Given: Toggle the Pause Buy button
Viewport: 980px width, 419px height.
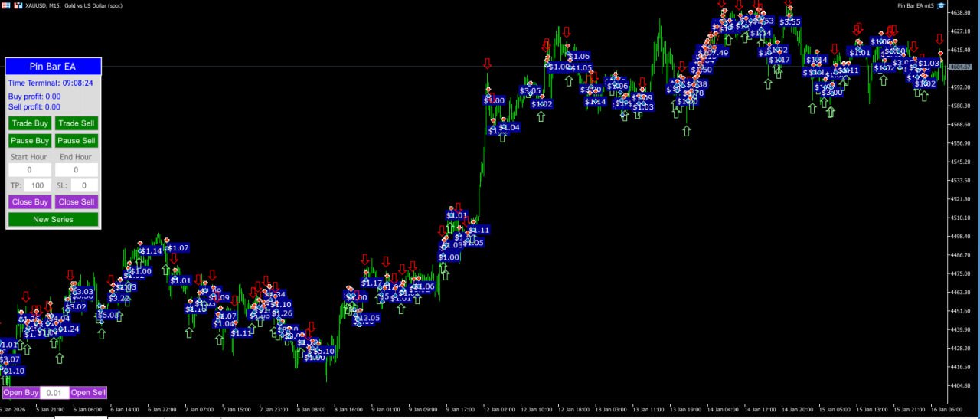Looking at the screenshot, I should 31,140.
